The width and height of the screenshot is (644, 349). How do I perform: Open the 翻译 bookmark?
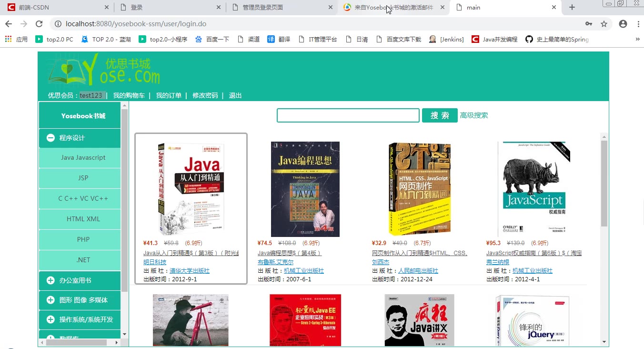(279, 40)
